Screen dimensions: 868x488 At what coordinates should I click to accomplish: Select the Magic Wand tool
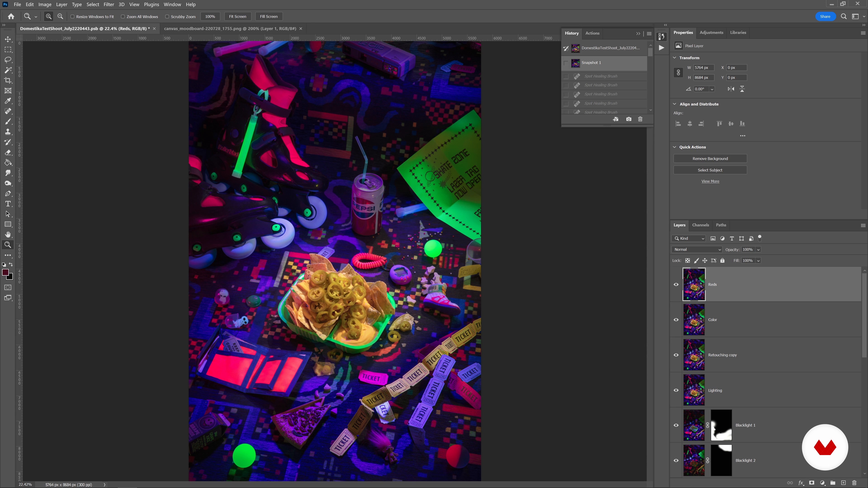8,70
